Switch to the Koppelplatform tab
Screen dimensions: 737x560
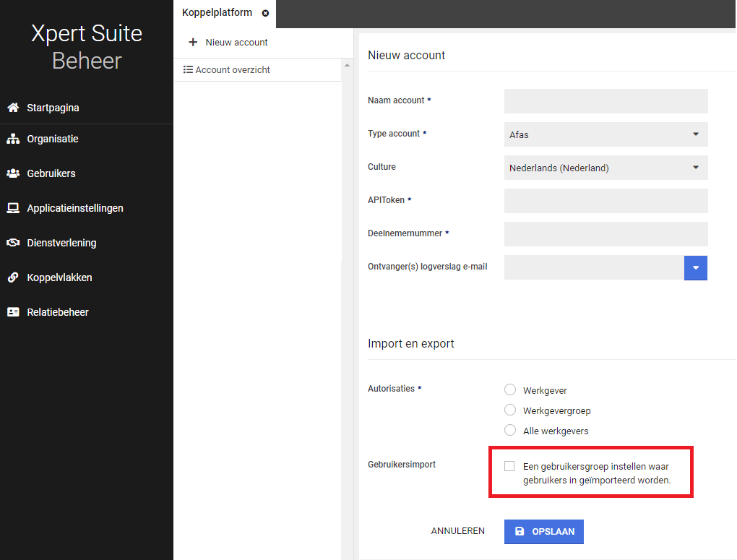tap(217, 13)
